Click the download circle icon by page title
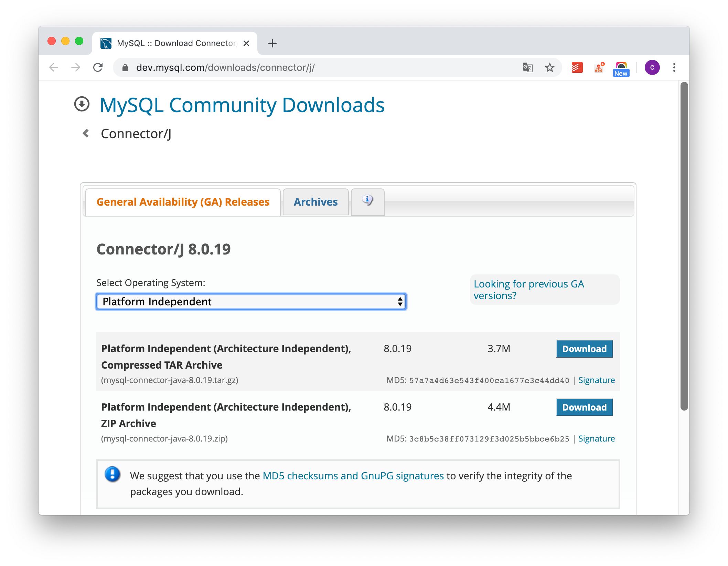Screen dimensions: 728x566 pyautogui.click(x=82, y=104)
